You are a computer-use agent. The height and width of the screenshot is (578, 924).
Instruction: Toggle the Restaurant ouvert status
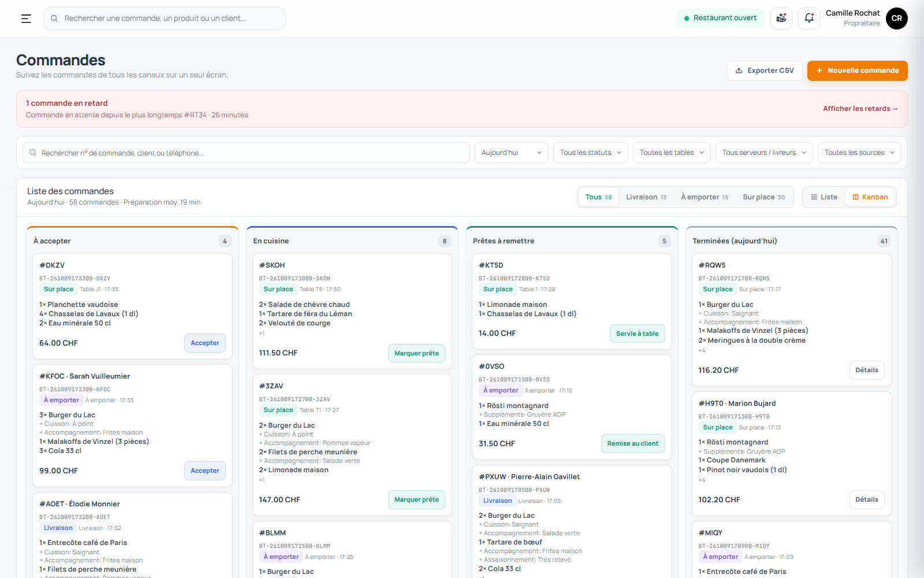(720, 18)
